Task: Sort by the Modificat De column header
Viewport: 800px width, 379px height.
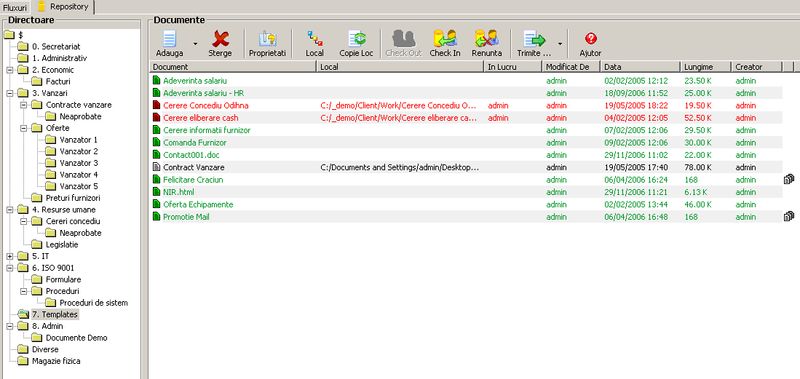Action: point(571,67)
